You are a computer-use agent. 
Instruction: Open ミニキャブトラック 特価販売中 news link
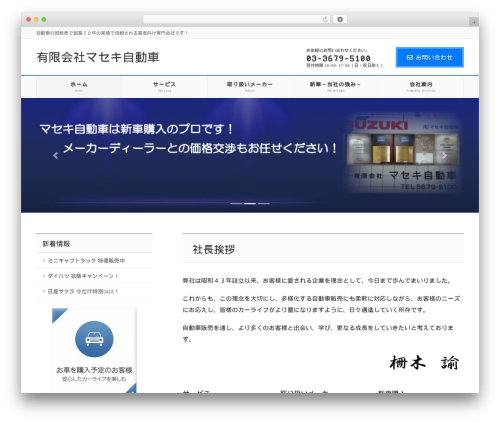(x=86, y=260)
